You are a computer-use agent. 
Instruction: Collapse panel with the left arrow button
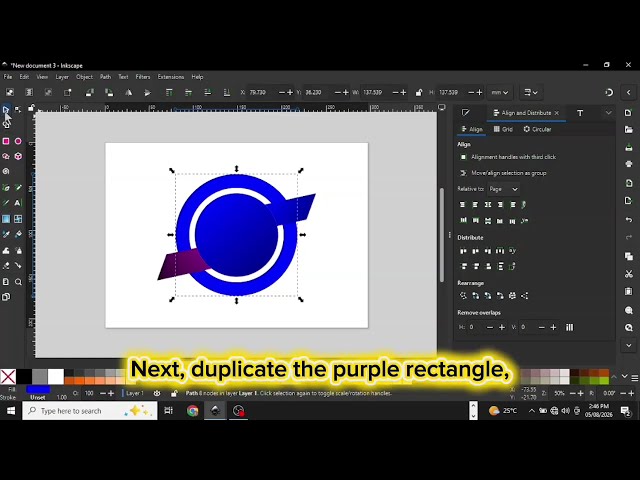629,93
